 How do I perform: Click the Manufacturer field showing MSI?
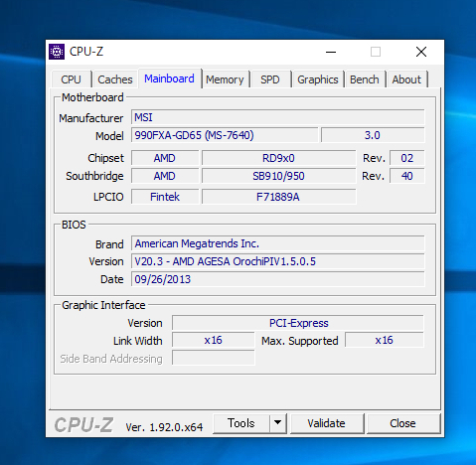[278, 117]
